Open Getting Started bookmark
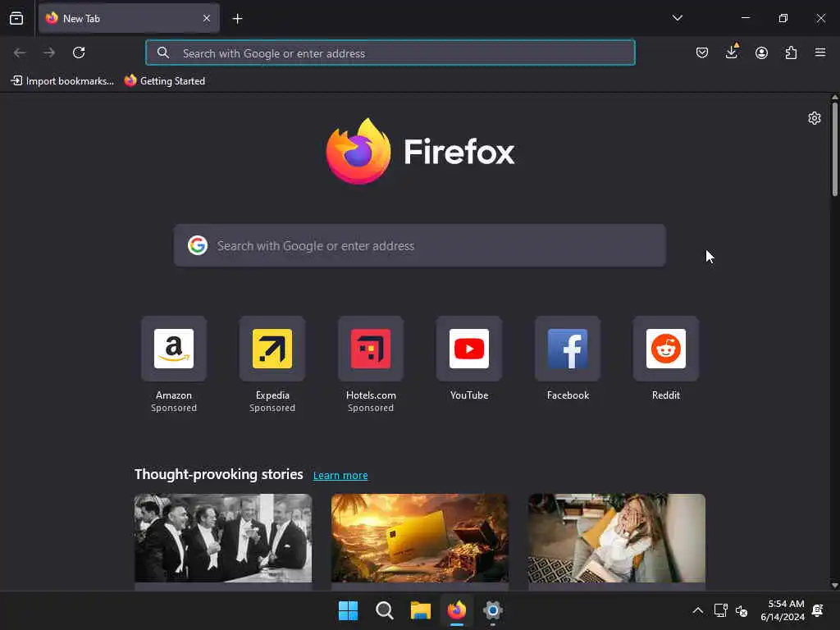 click(x=165, y=81)
